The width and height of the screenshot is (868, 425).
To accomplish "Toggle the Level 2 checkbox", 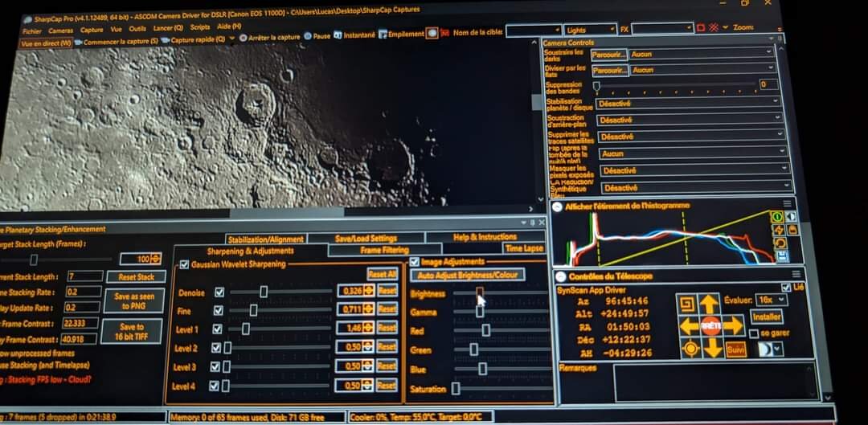I will pyautogui.click(x=216, y=348).
